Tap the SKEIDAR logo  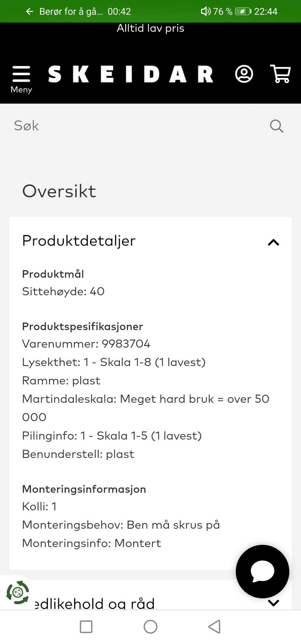pos(130,74)
